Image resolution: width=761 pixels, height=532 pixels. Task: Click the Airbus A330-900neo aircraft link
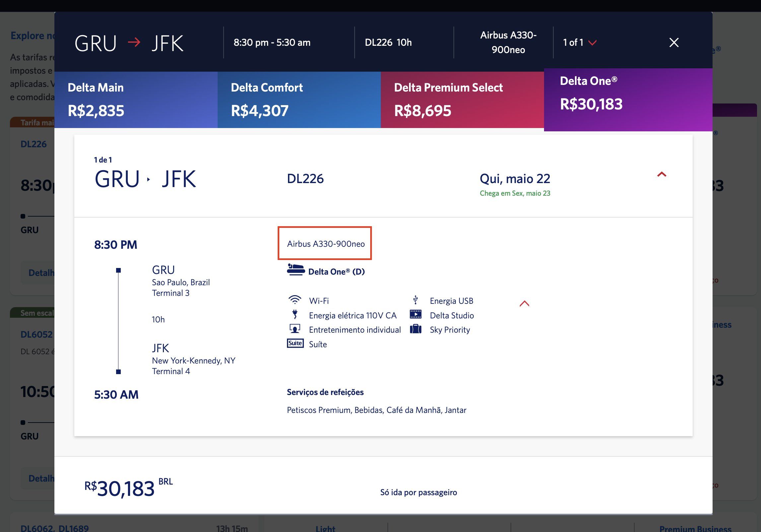pyautogui.click(x=325, y=244)
